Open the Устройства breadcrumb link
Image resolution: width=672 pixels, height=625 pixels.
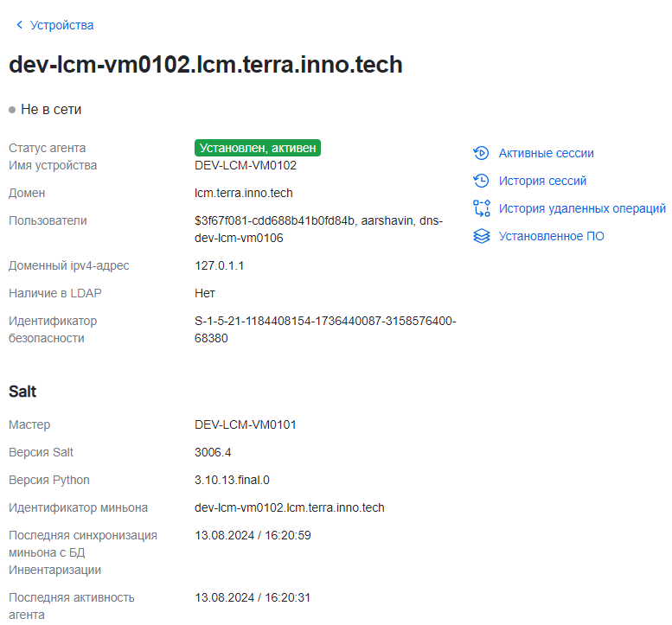(61, 25)
